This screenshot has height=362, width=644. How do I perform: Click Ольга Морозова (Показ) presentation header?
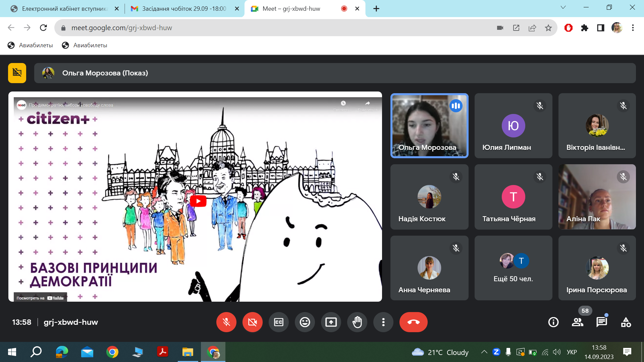coord(335,73)
